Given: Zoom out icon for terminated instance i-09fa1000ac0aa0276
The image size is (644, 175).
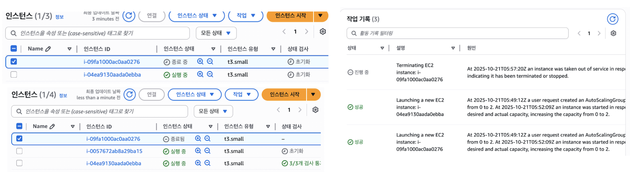Looking at the screenshot, I should pos(207,139).
